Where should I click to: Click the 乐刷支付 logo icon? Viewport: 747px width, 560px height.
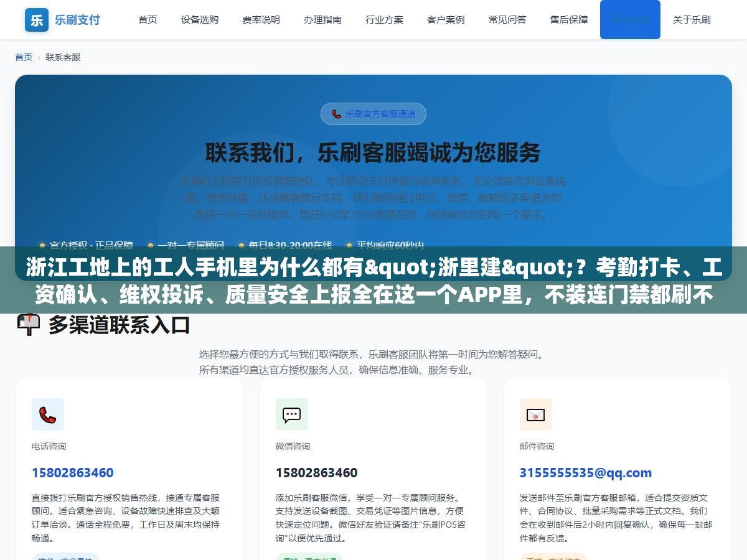pos(37,20)
